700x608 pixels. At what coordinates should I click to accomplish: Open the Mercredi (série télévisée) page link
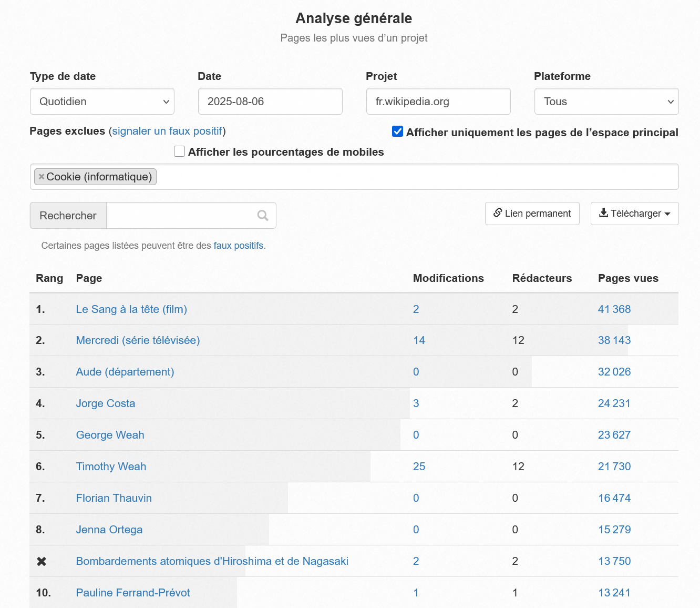coord(138,340)
